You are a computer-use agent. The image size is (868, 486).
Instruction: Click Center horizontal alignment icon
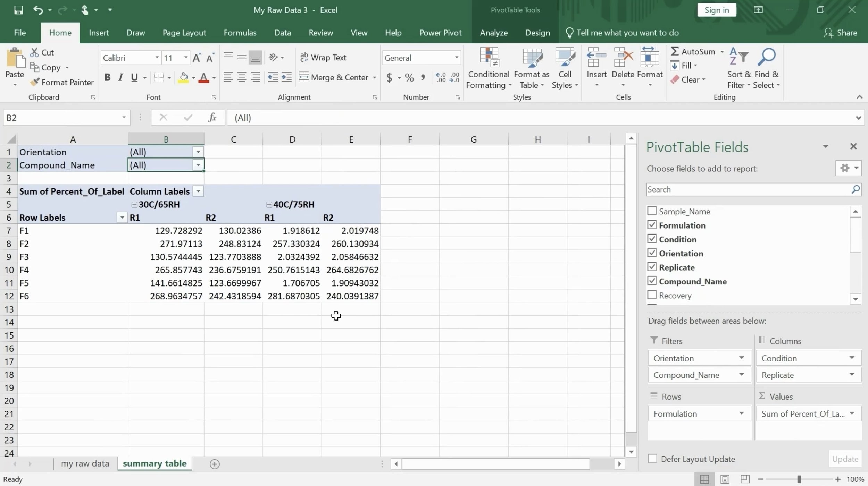(242, 77)
